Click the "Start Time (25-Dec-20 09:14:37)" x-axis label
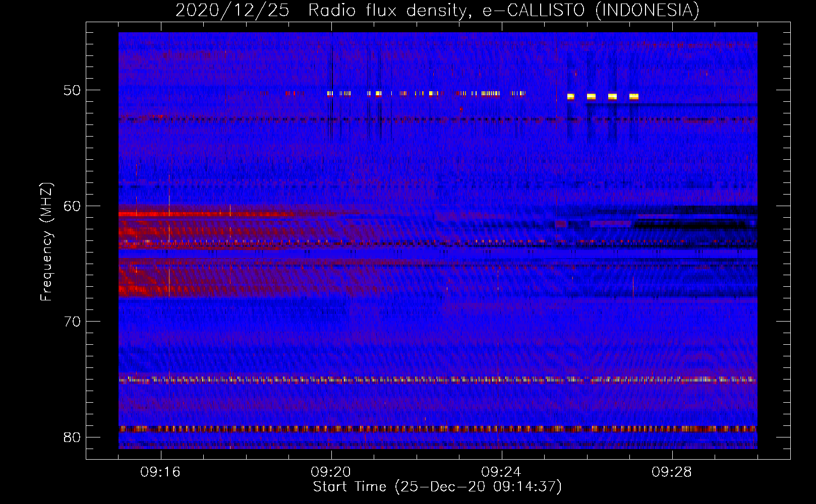 437,487
